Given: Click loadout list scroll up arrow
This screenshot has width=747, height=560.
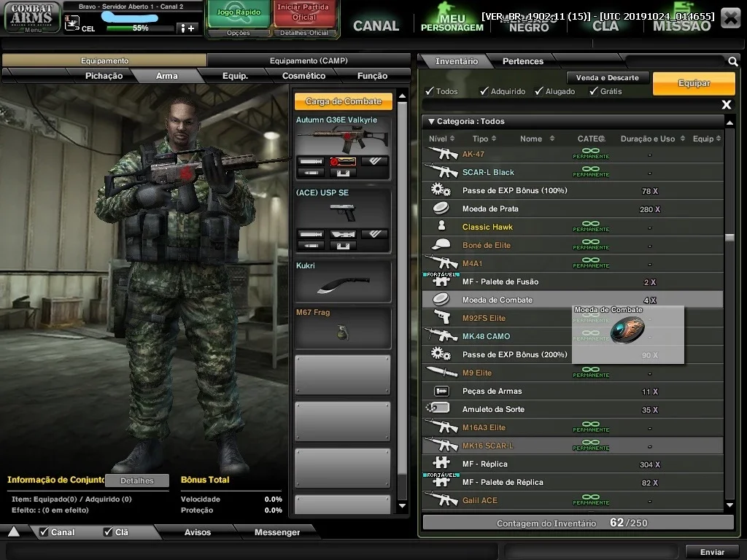Looking at the screenshot, I should coord(403,96).
